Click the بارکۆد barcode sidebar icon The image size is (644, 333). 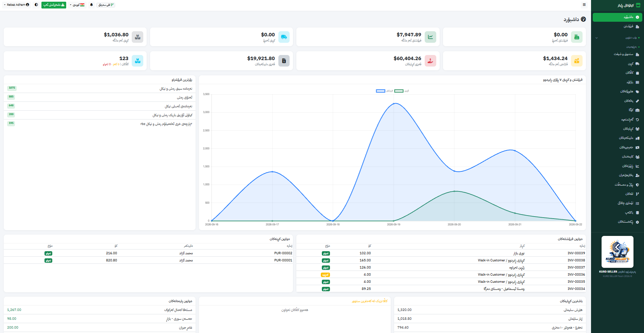[x=637, y=82]
